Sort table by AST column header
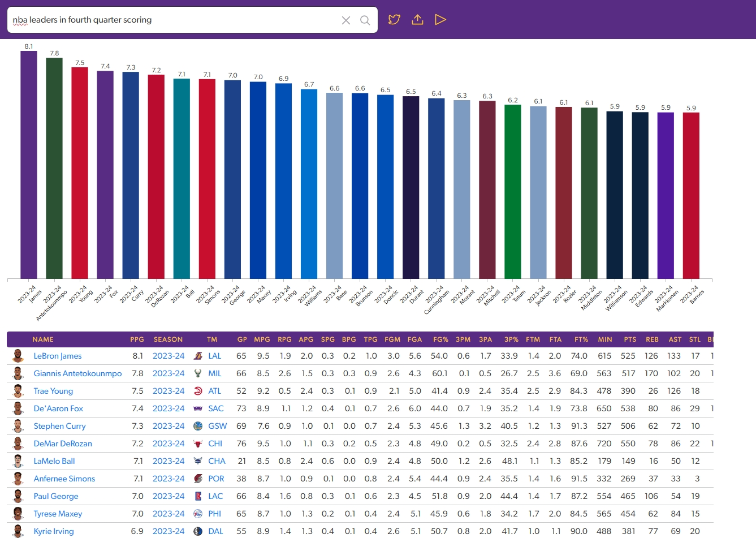756x538 pixels. (x=675, y=339)
